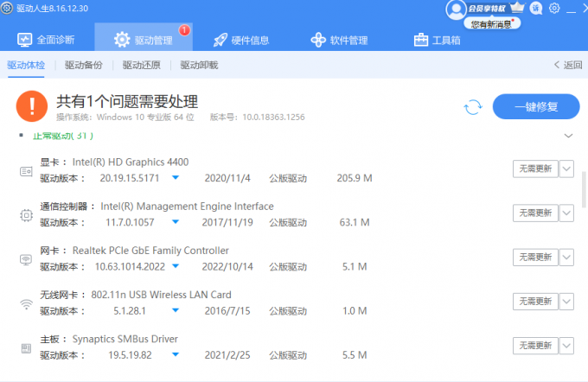The width and height of the screenshot is (588, 382).
Task: Switch to 硬件信息 tab
Action: click(241, 40)
